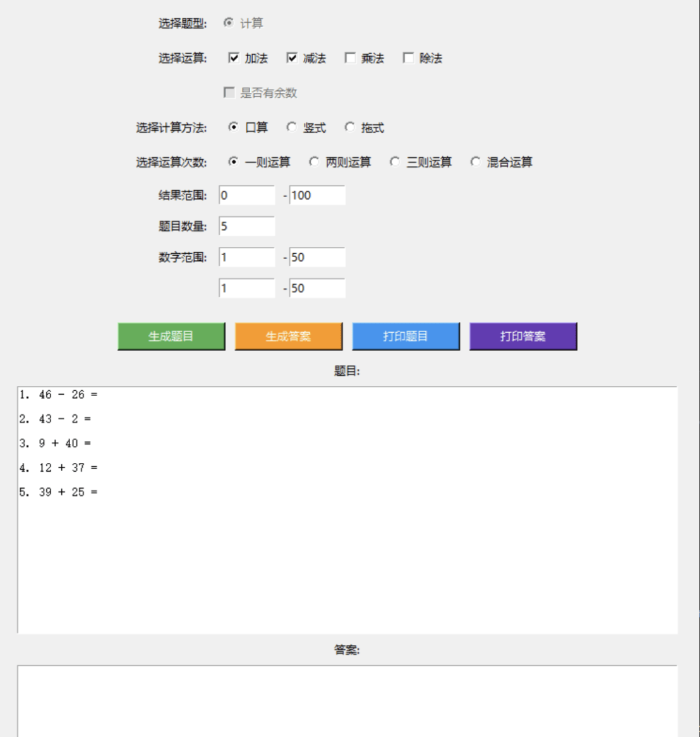Enable the 乘法 checkbox
The height and width of the screenshot is (737, 700).
[x=350, y=58]
